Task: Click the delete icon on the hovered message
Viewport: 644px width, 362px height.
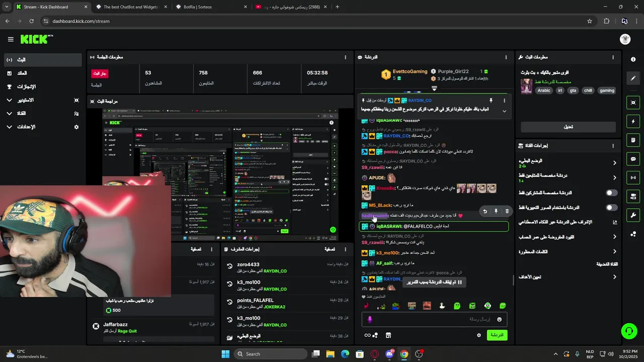Action: pyautogui.click(x=507, y=212)
